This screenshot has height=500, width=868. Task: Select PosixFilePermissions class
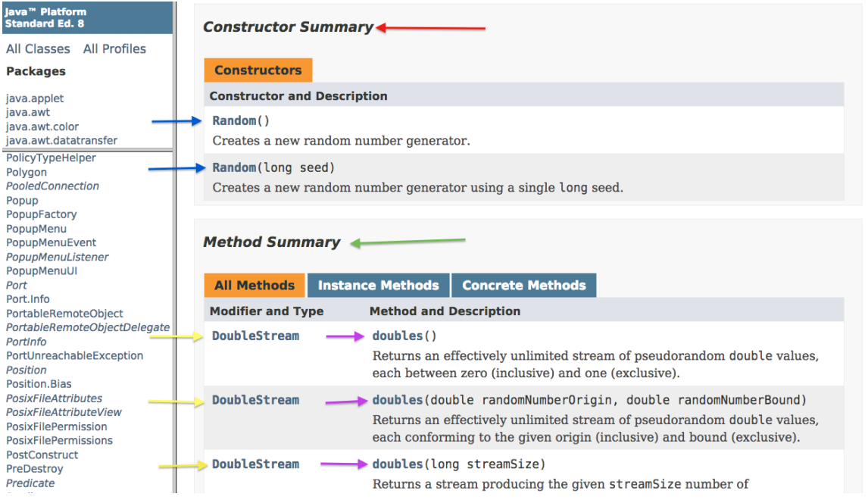[x=59, y=440]
